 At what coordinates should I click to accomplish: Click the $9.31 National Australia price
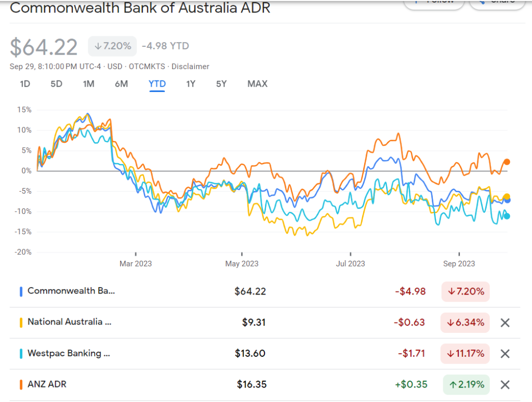click(x=254, y=323)
